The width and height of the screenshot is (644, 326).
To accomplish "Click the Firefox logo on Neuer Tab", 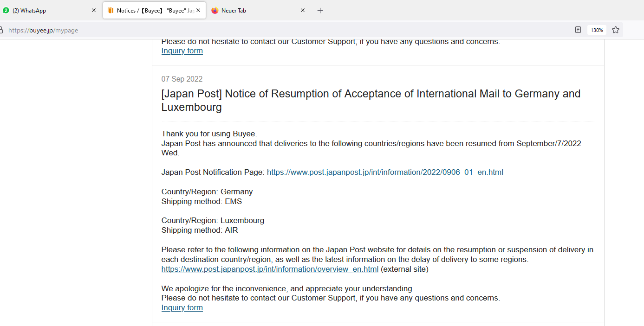I will (x=215, y=11).
